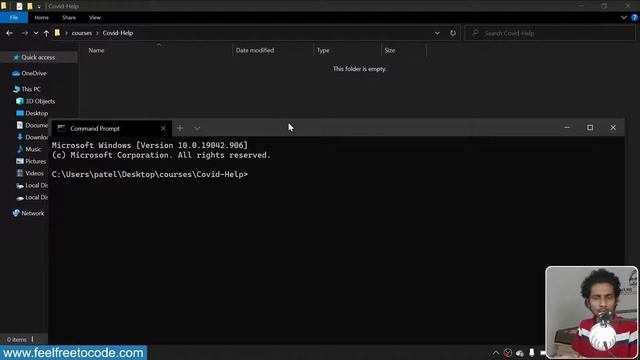This screenshot has height=360, width=640.
Task: Click the Covid-Help breadcrumb in address bar
Action: (118, 33)
